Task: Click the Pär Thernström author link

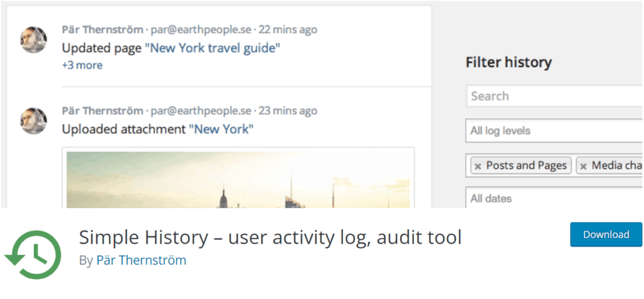Action: coord(142,260)
